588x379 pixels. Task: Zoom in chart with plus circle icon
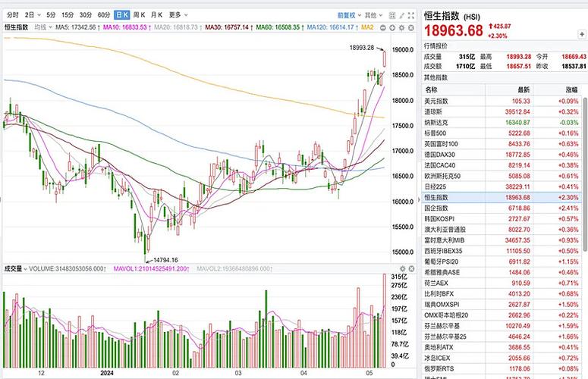tap(392, 28)
